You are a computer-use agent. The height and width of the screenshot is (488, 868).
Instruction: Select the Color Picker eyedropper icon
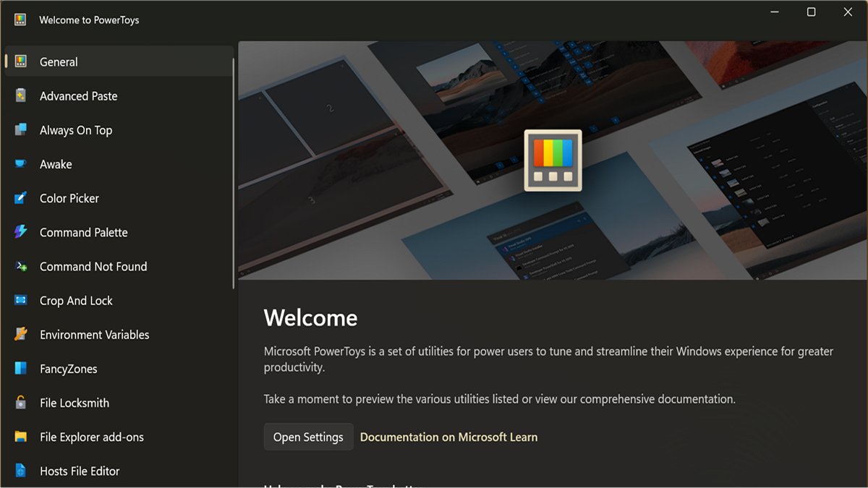tap(22, 198)
